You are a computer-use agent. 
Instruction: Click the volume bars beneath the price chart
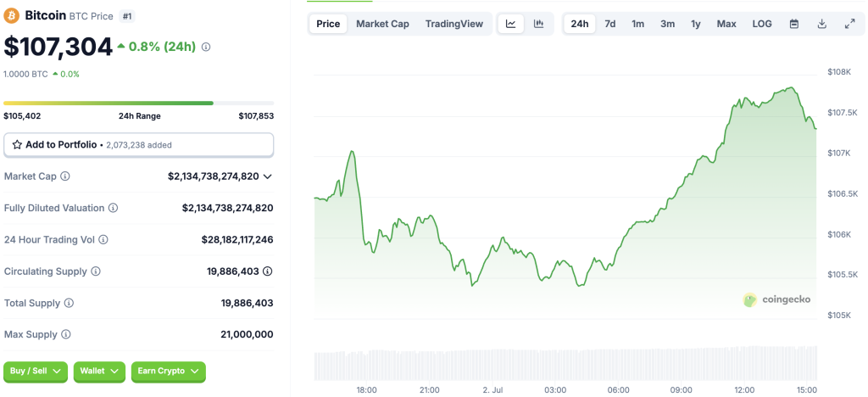coord(565,364)
